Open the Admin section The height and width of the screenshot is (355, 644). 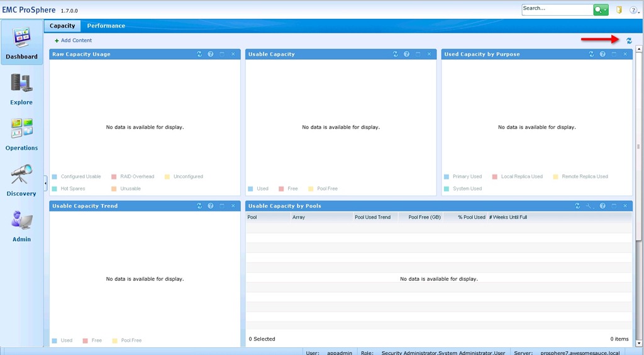(x=21, y=225)
